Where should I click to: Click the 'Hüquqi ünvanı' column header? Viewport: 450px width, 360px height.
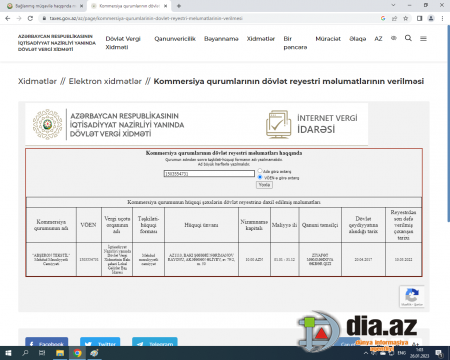click(201, 225)
